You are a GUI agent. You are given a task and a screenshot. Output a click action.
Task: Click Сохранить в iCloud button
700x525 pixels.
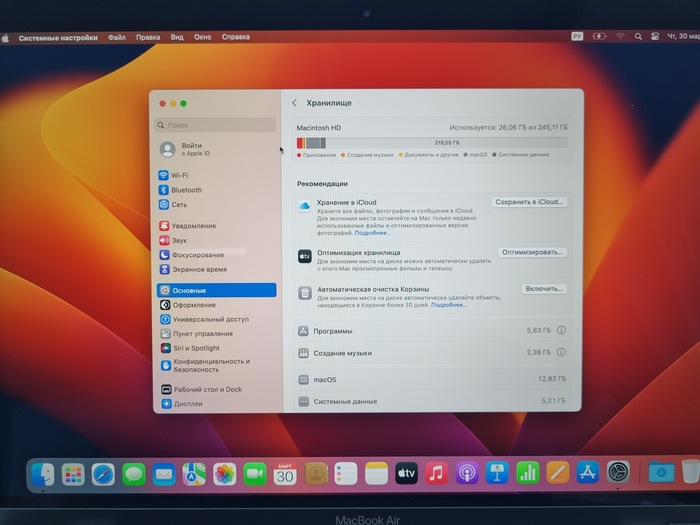point(529,202)
